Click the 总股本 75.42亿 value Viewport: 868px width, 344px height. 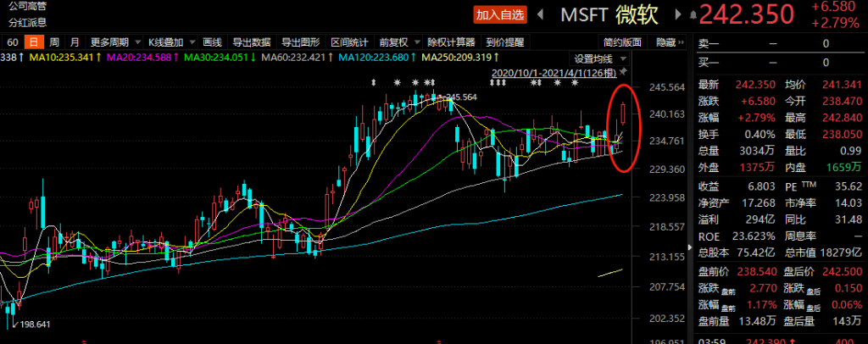[x=754, y=252]
